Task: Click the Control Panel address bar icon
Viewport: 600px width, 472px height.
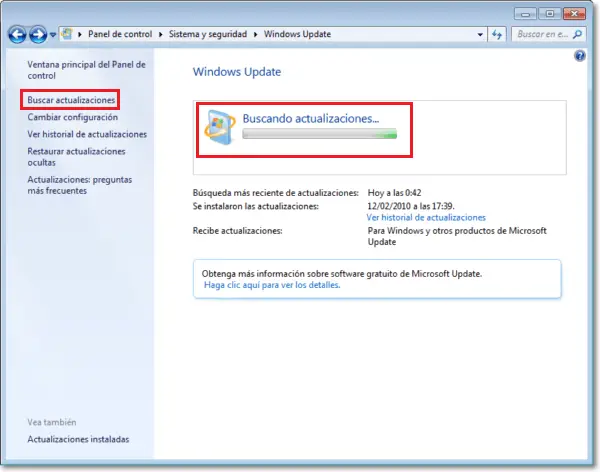Action: [67, 34]
